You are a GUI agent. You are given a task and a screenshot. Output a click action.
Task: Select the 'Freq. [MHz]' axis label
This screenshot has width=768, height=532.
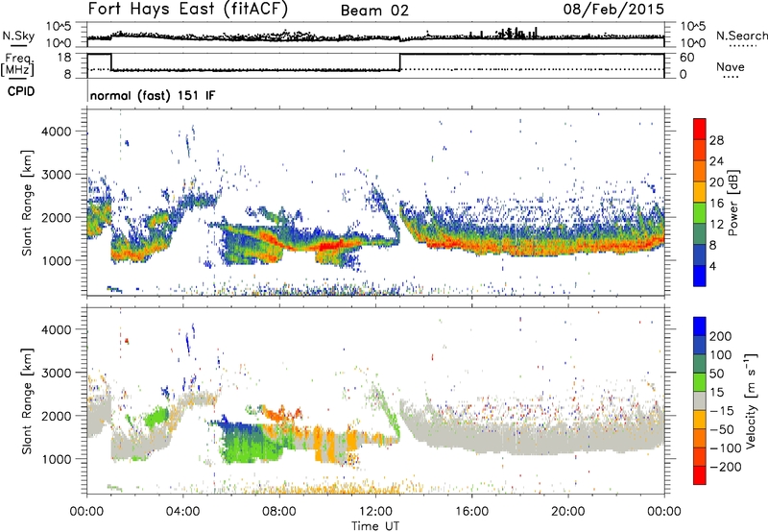pyautogui.click(x=17, y=65)
